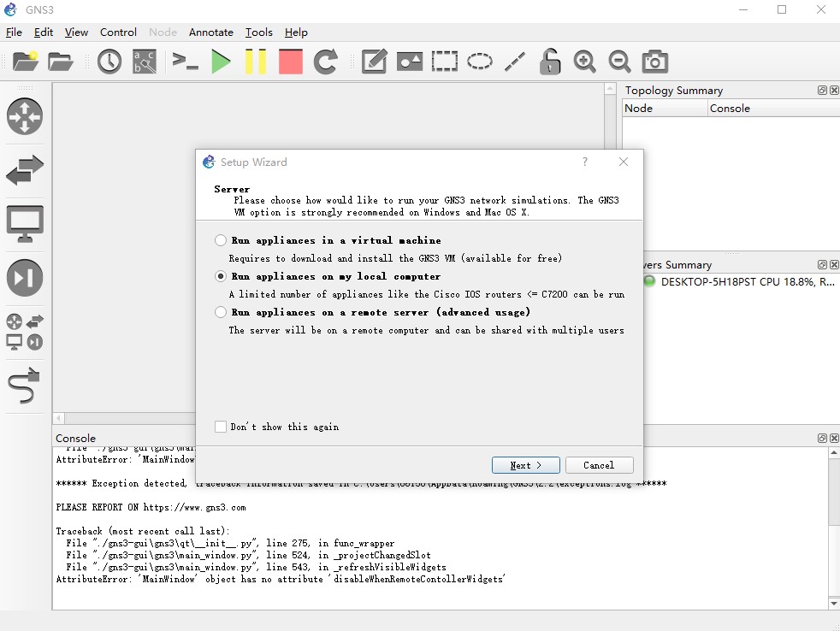
Task: Click the Take a screenshot camera icon
Action: point(654,62)
